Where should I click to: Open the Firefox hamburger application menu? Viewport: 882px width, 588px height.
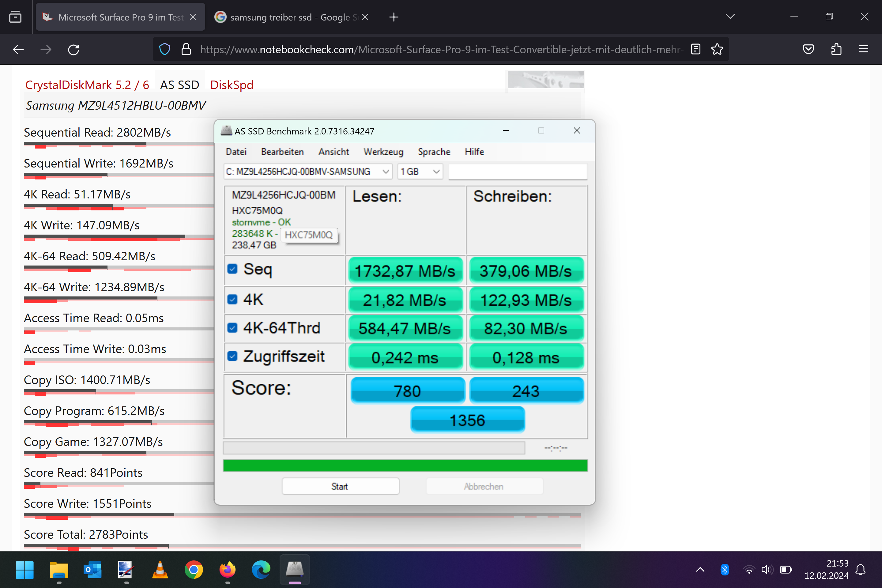pyautogui.click(x=863, y=49)
